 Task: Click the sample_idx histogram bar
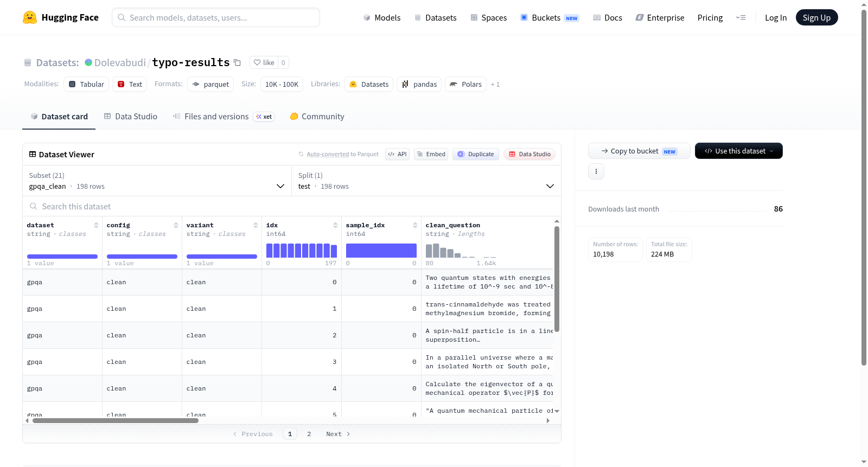tap(381, 251)
